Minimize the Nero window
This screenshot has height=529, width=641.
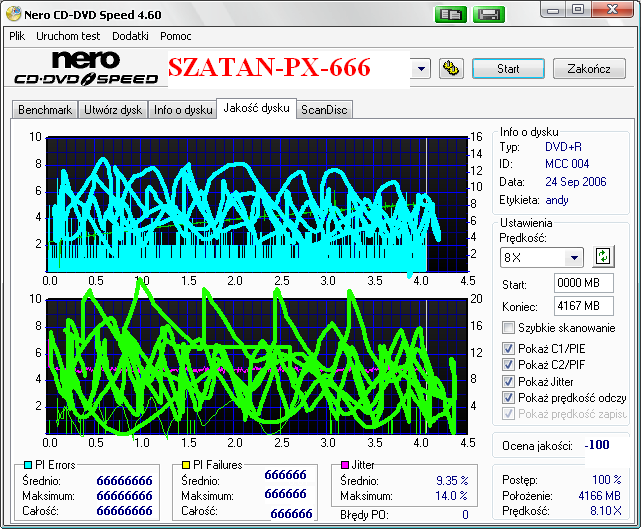click(x=553, y=10)
